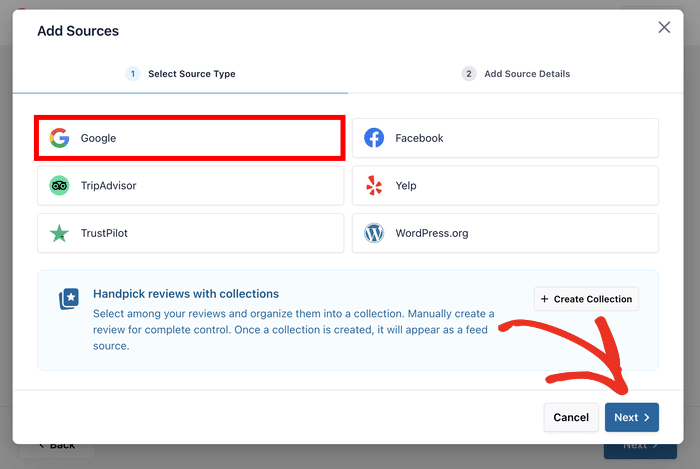Click the step 1 number badge

133,74
